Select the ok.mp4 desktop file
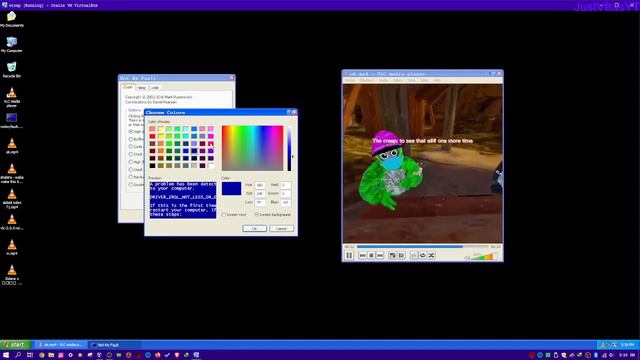This screenshot has width=640, height=360. coord(11,146)
